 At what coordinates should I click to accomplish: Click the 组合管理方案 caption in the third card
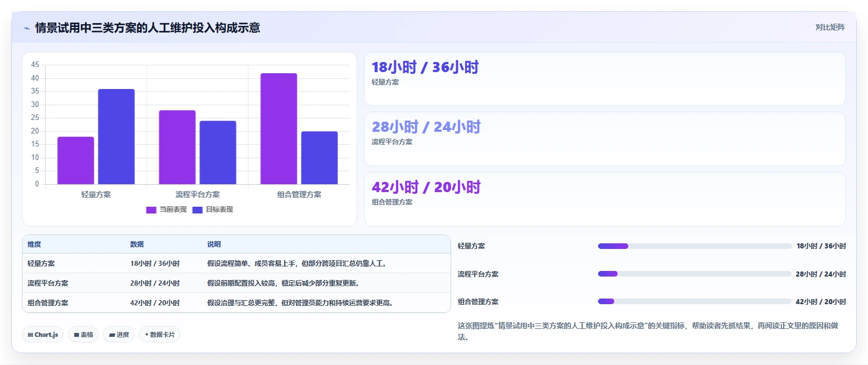[x=392, y=202]
